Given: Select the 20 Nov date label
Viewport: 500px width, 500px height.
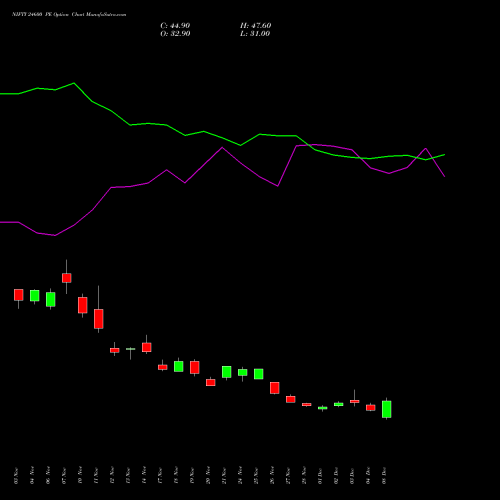Looking at the screenshot, I should click(x=208, y=476).
